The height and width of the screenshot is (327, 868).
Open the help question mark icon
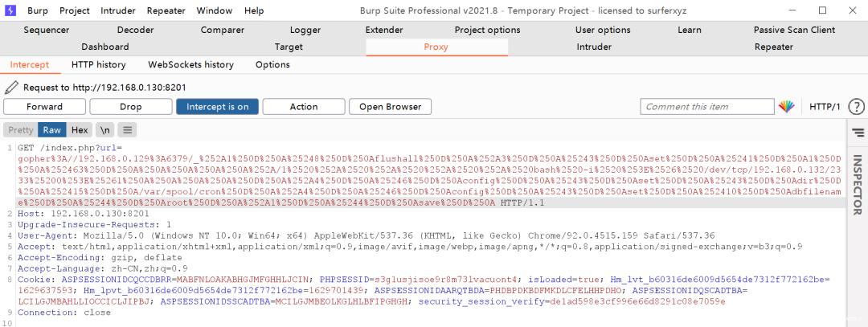point(856,107)
